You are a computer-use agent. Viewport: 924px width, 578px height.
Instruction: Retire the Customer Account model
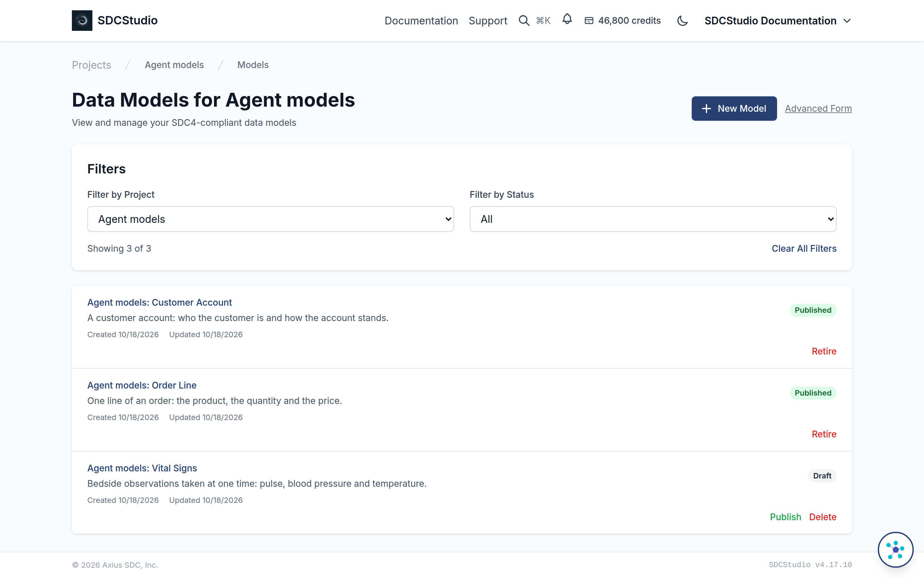824,351
